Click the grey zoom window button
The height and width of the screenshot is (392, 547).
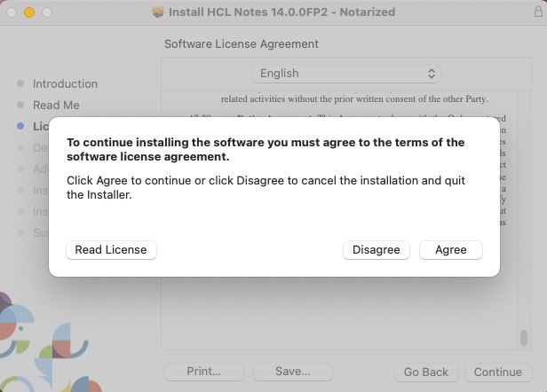pos(46,12)
